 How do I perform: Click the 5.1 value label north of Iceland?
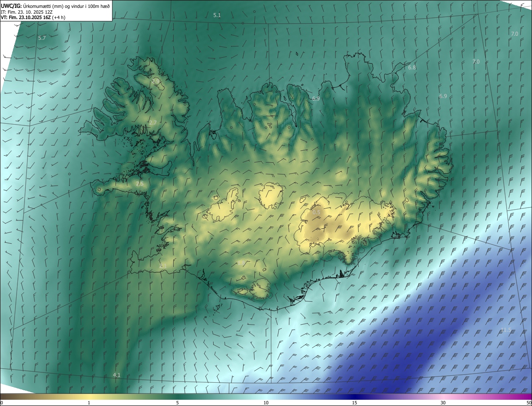[217, 15]
